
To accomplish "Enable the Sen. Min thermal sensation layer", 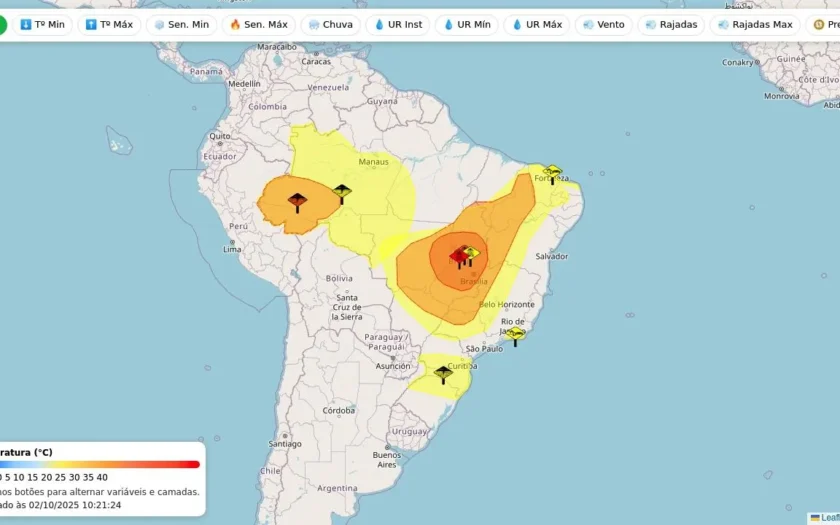I will click(x=182, y=25).
